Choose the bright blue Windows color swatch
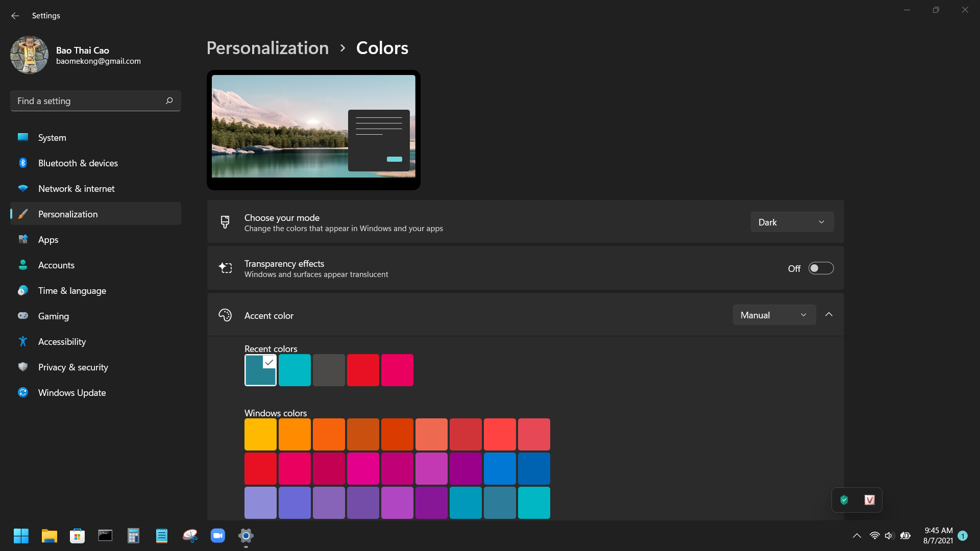 [x=500, y=468]
